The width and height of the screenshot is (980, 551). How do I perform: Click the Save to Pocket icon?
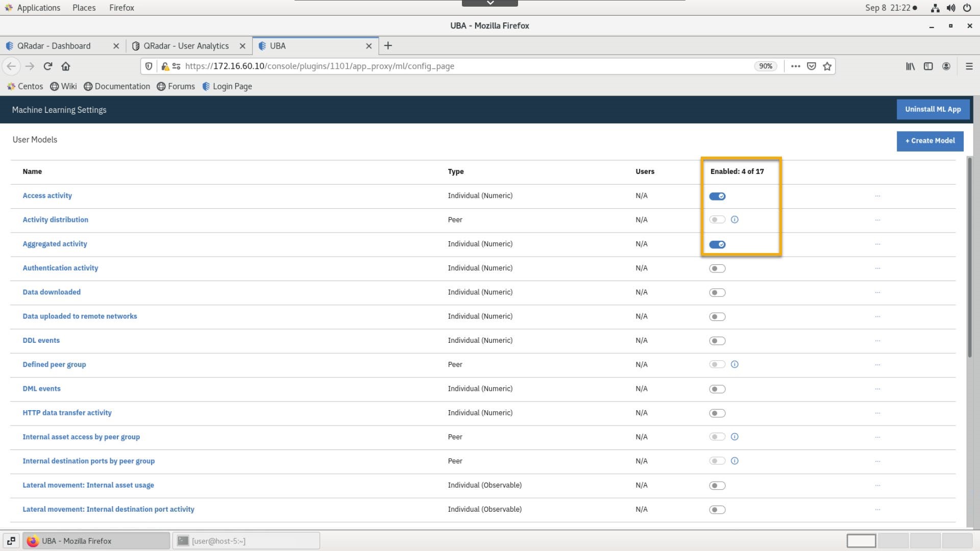point(812,66)
